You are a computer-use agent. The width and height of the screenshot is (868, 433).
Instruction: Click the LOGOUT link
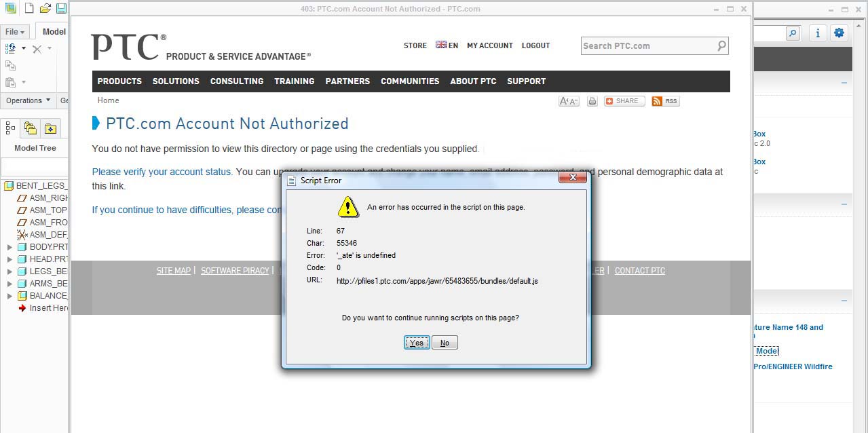(x=535, y=45)
